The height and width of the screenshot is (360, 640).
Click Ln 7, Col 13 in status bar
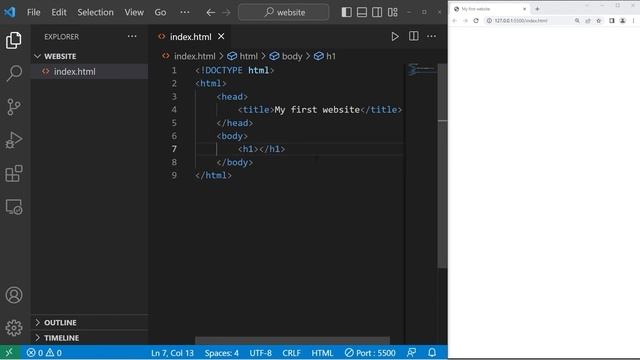(172, 353)
